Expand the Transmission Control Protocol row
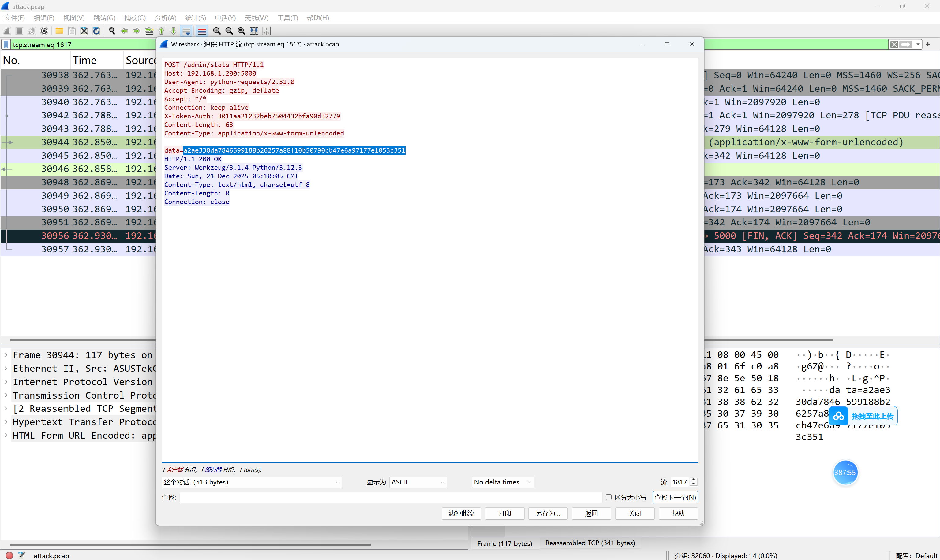 pos(6,395)
